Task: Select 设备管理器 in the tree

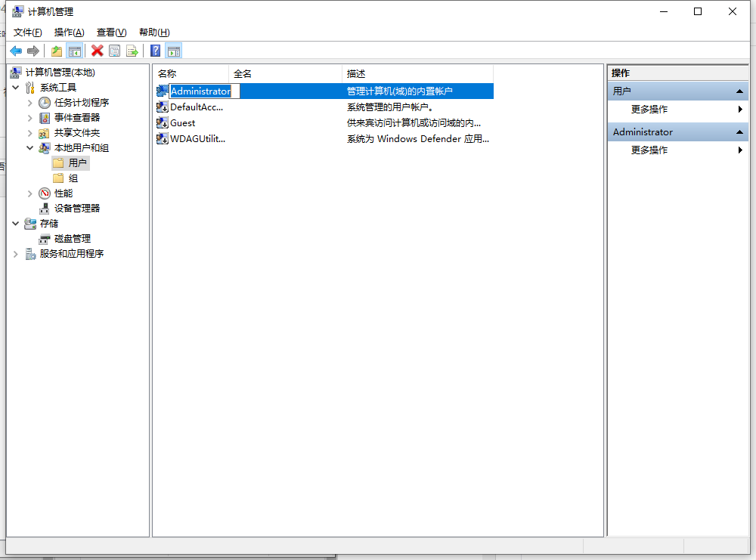Action: [76, 209]
